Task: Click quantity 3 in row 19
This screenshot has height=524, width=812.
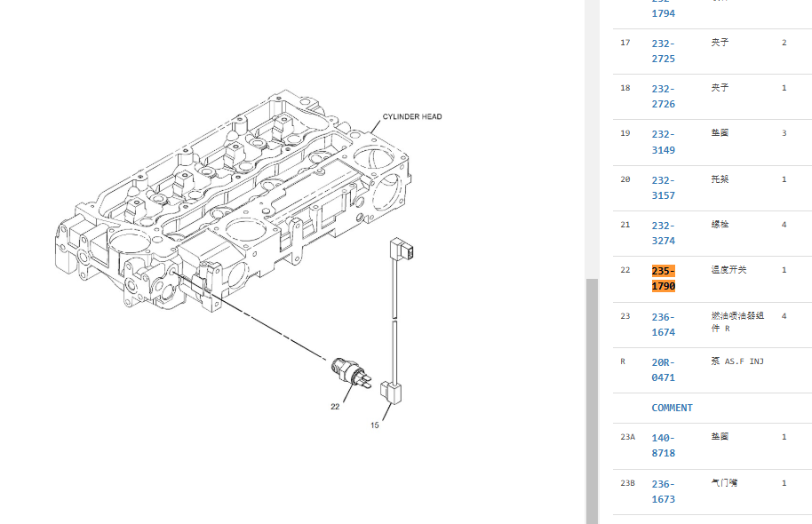Action: point(784,133)
